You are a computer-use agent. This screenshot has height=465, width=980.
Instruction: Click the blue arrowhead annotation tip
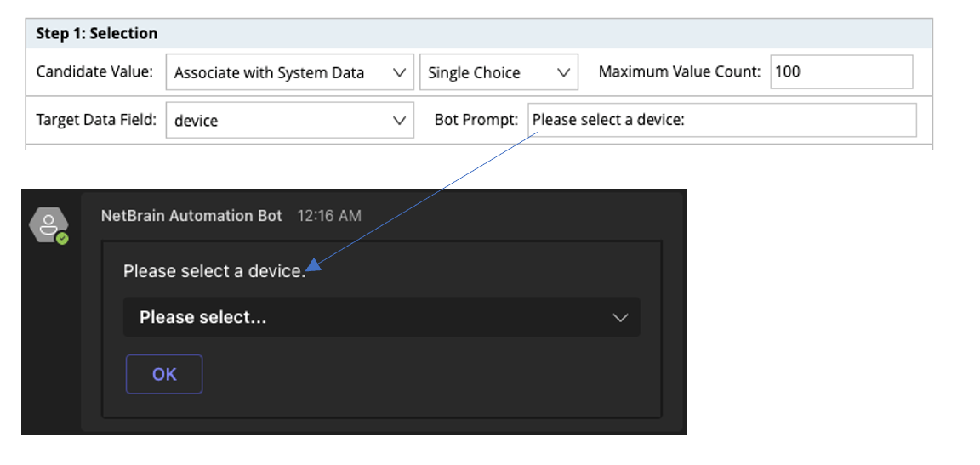tap(313, 266)
